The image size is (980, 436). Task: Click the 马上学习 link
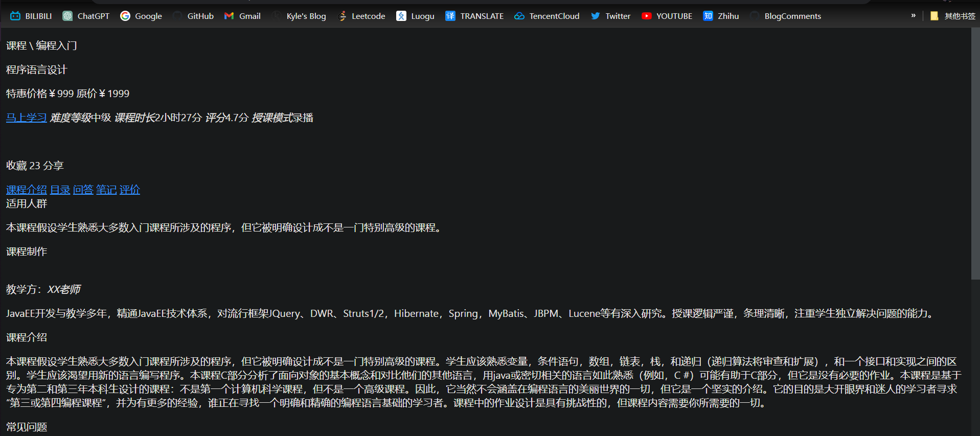pyautogui.click(x=27, y=118)
